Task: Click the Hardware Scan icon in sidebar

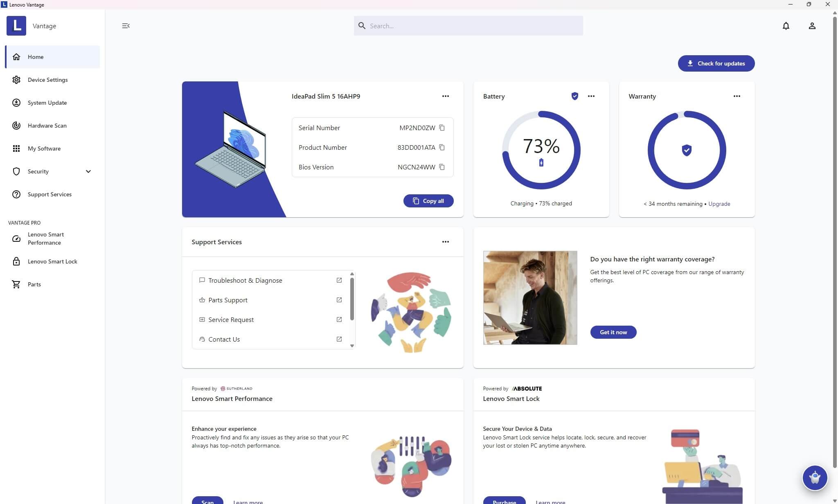Action: pyautogui.click(x=16, y=125)
